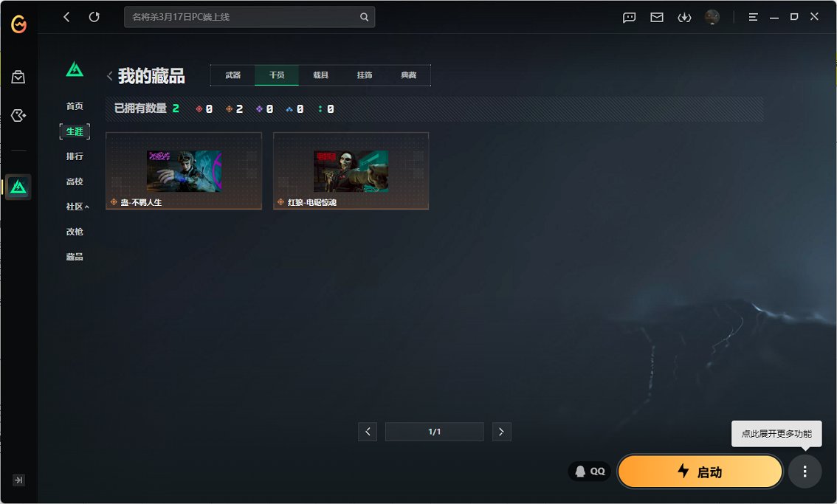Switch to the 典藏 tab

[410, 75]
